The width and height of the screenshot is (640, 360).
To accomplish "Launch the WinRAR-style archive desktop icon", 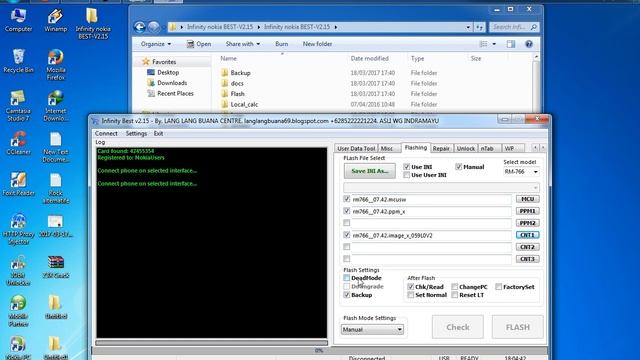I will 56,267.
